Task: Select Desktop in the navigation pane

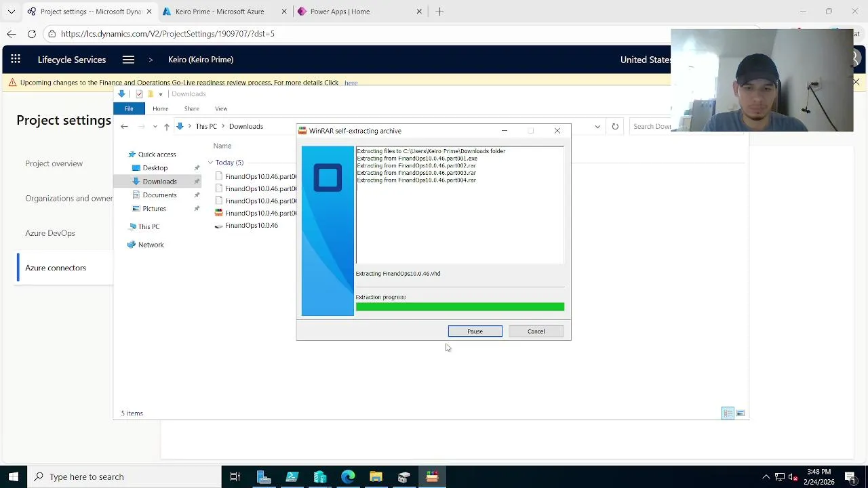Action: click(155, 168)
